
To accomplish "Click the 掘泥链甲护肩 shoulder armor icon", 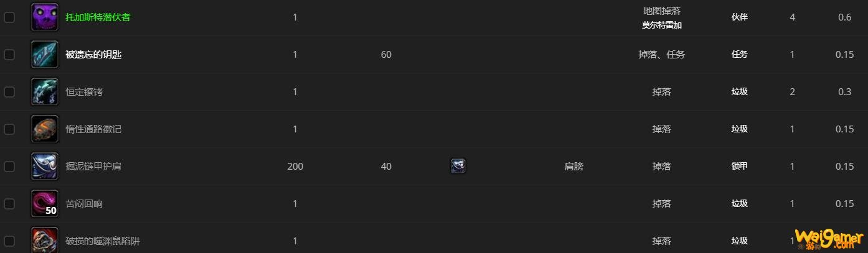I will (45, 167).
